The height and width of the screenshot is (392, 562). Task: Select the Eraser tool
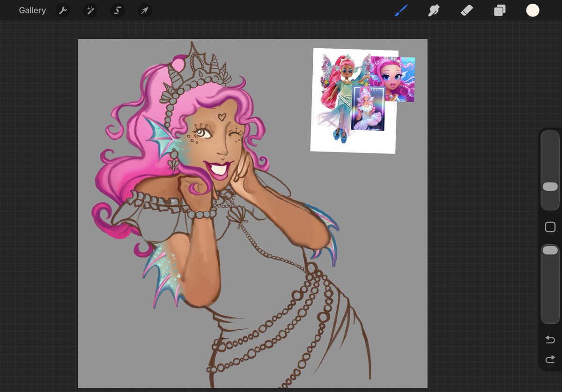(467, 10)
